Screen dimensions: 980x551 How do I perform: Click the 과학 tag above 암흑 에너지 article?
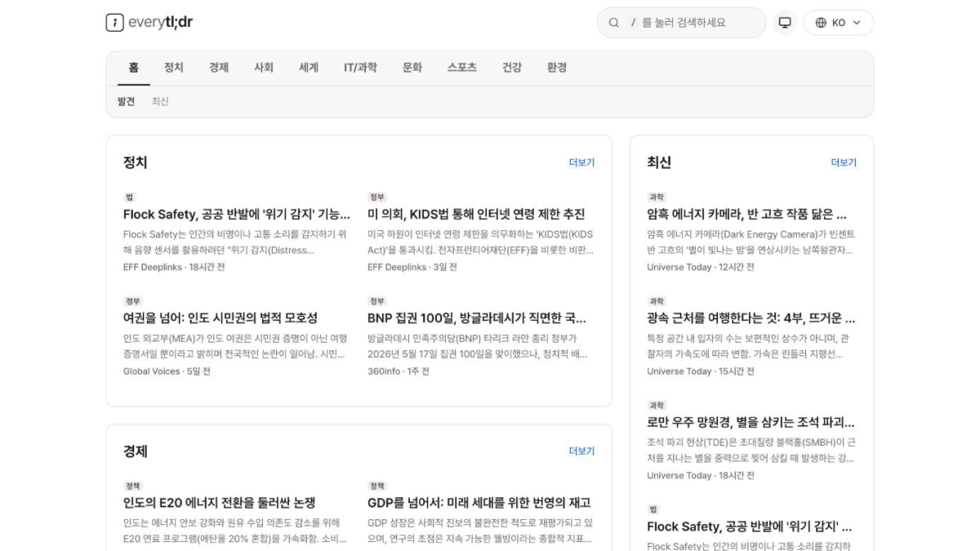[657, 198]
